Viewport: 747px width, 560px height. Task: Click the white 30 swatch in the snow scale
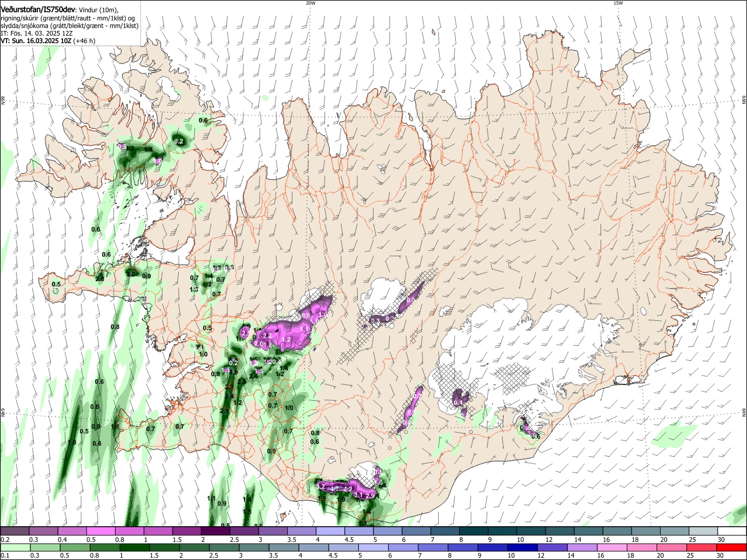[732, 531]
